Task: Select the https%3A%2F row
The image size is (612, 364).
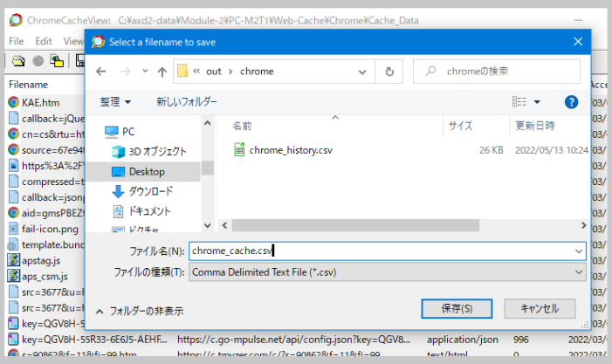Action: (x=45, y=166)
